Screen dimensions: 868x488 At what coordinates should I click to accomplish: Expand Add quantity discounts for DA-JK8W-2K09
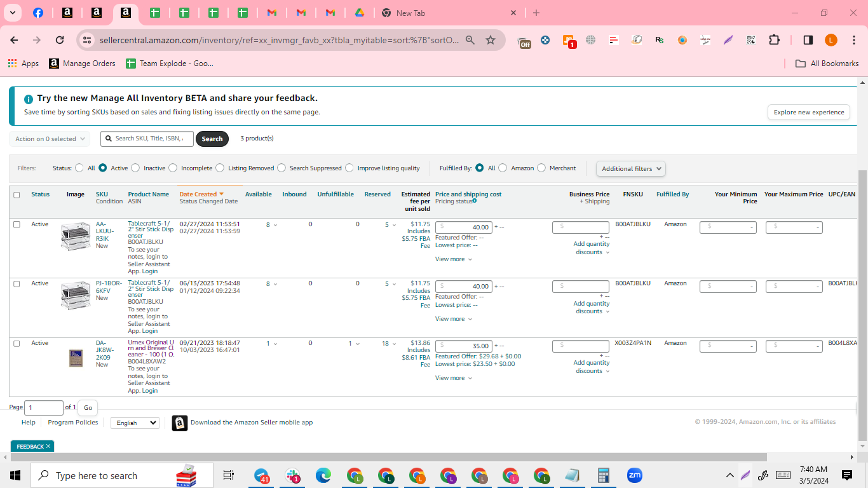592,367
